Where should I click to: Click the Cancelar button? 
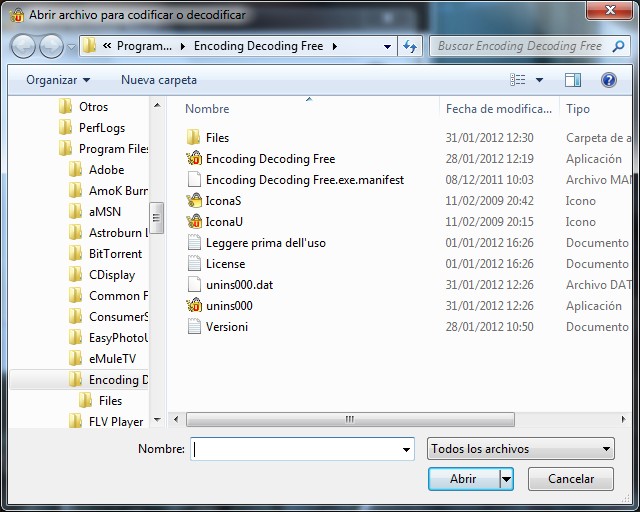pyautogui.click(x=571, y=479)
